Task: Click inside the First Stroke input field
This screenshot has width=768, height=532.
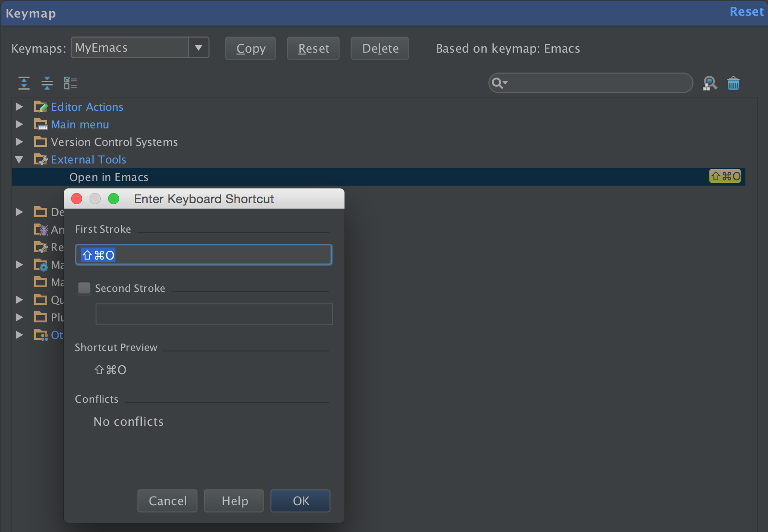Action: 203,254
